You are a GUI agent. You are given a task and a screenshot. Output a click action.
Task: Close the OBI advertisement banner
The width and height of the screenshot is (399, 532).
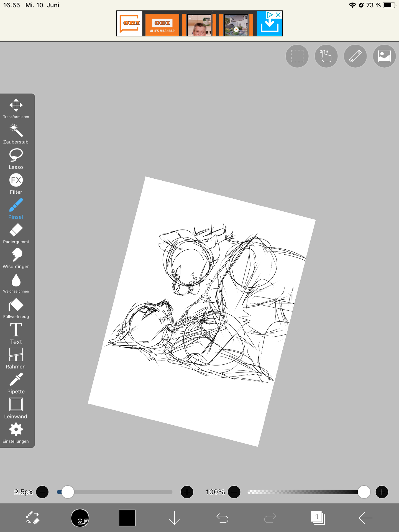(x=278, y=15)
